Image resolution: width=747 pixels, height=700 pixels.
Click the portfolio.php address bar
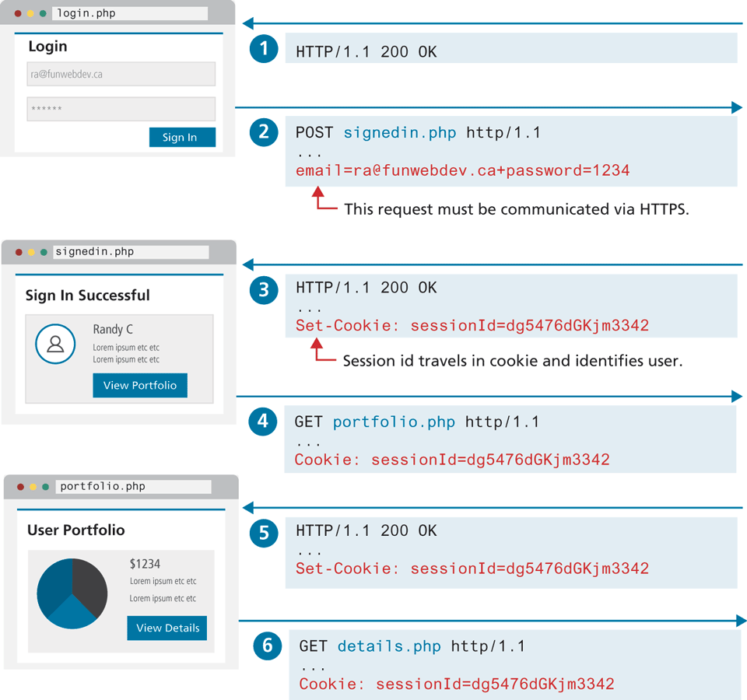point(133,487)
